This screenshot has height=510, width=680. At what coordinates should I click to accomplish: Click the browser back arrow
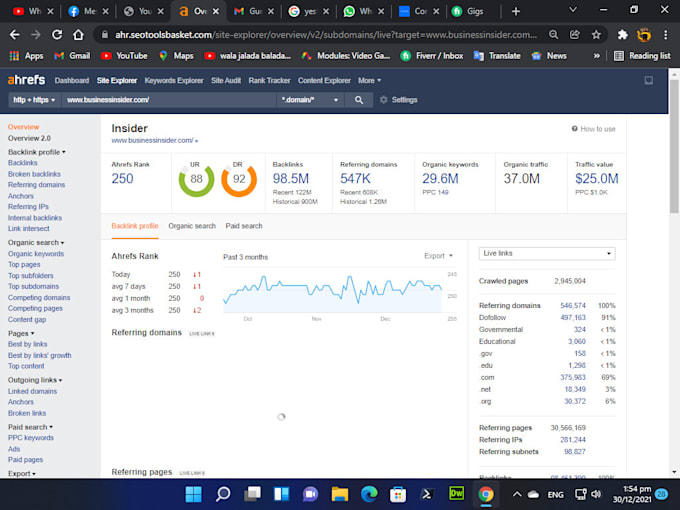coord(14,35)
